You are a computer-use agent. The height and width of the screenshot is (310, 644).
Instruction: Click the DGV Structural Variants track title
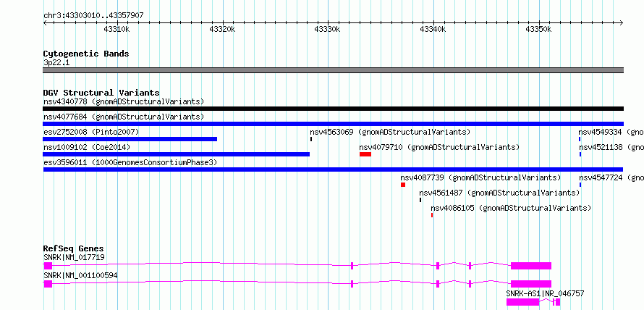click(101, 93)
